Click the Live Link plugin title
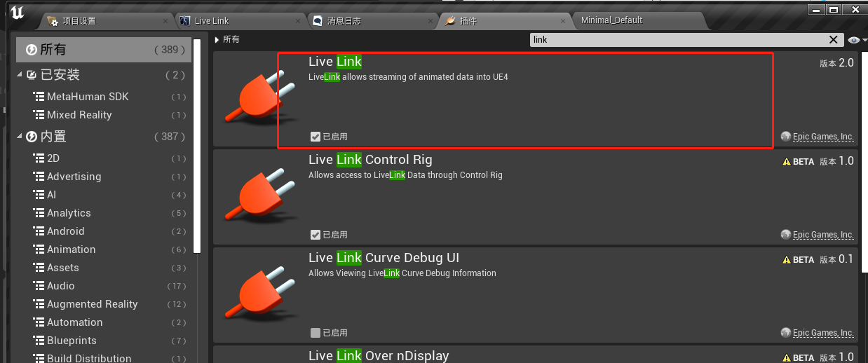 [x=335, y=62]
